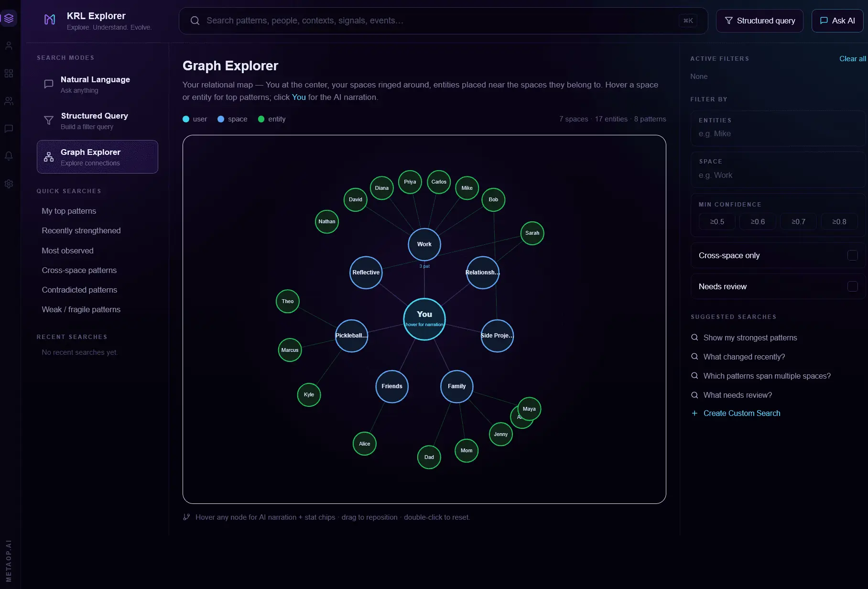Run My top patterns quick search
This screenshot has width=868, height=589.
point(69,211)
